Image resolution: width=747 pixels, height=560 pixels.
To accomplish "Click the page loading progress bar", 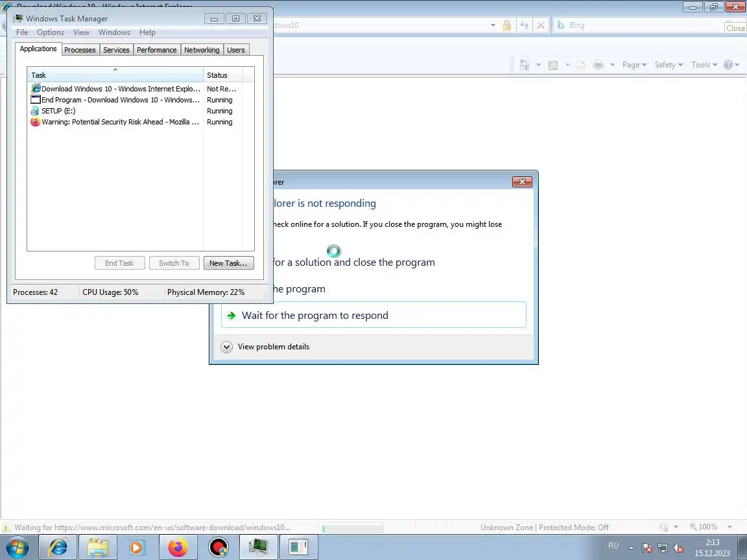I will click(353, 528).
